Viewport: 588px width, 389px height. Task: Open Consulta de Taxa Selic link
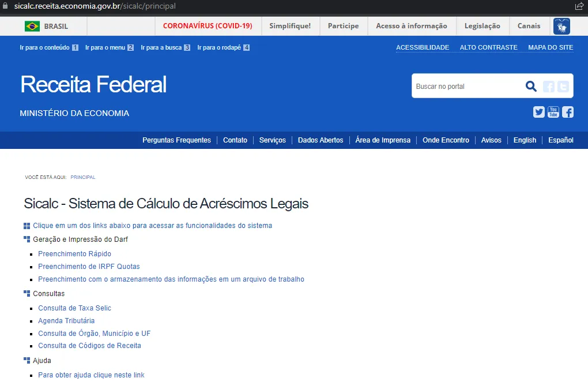pyautogui.click(x=74, y=308)
